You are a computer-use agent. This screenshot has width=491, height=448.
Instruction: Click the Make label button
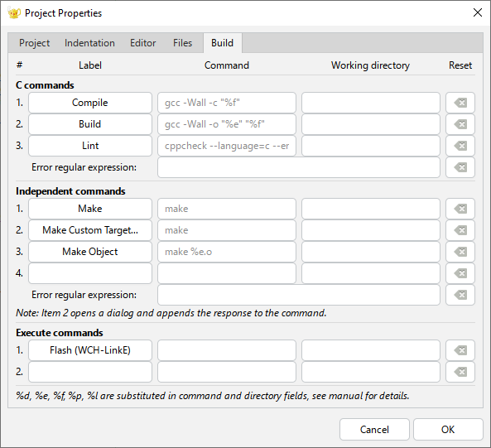tap(90, 209)
